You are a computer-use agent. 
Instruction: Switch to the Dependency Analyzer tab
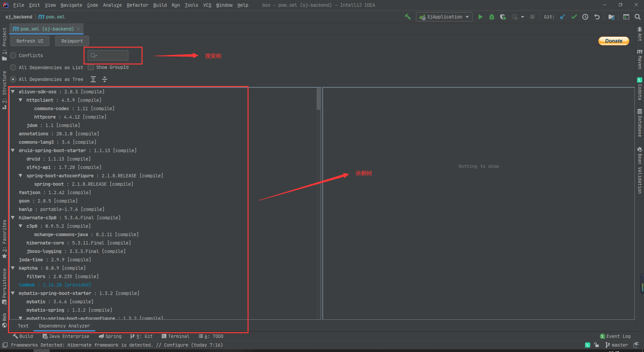click(64, 326)
